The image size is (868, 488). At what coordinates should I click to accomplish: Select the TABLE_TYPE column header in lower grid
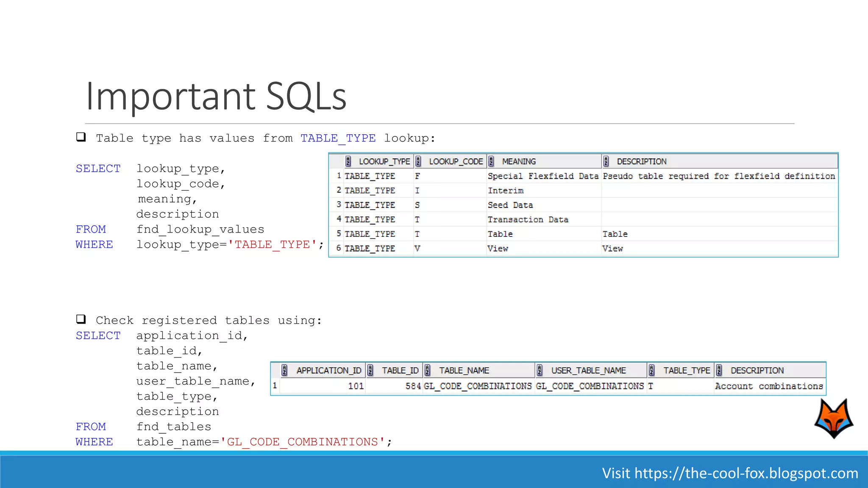pyautogui.click(x=686, y=371)
